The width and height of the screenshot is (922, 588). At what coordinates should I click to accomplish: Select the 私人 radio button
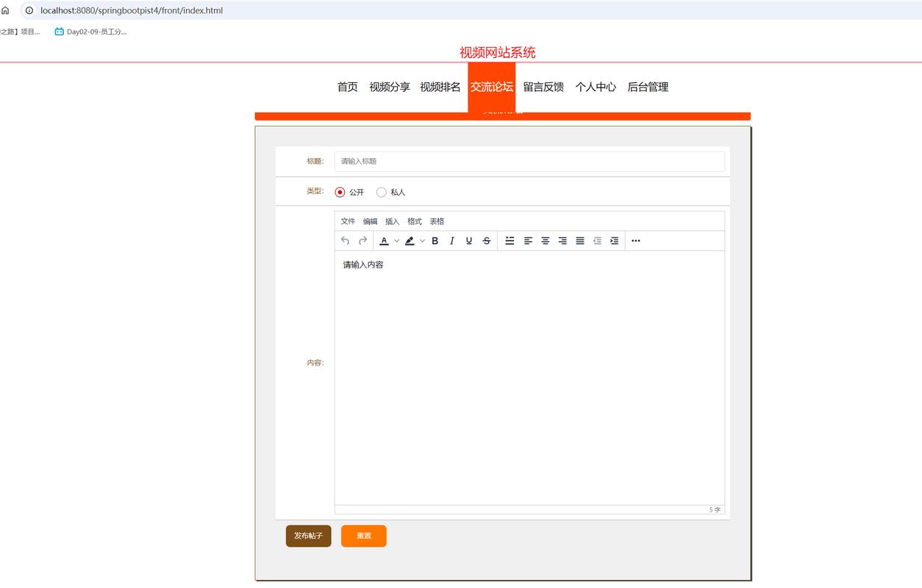381,192
